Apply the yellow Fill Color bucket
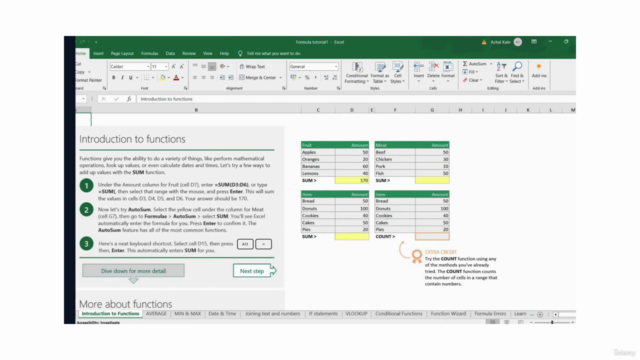This screenshot has width=640, height=360. coord(162,78)
